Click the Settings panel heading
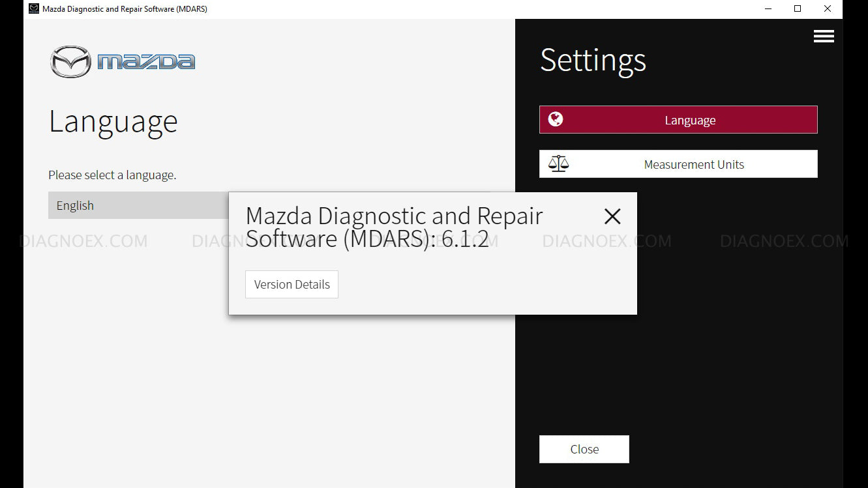The image size is (868, 488). (x=593, y=61)
